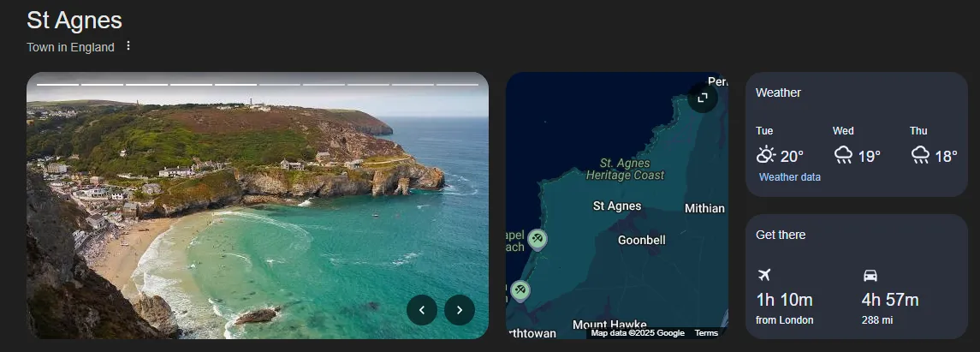
Task: Click Thursday's rain weather icon
Action: click(920, 155)
